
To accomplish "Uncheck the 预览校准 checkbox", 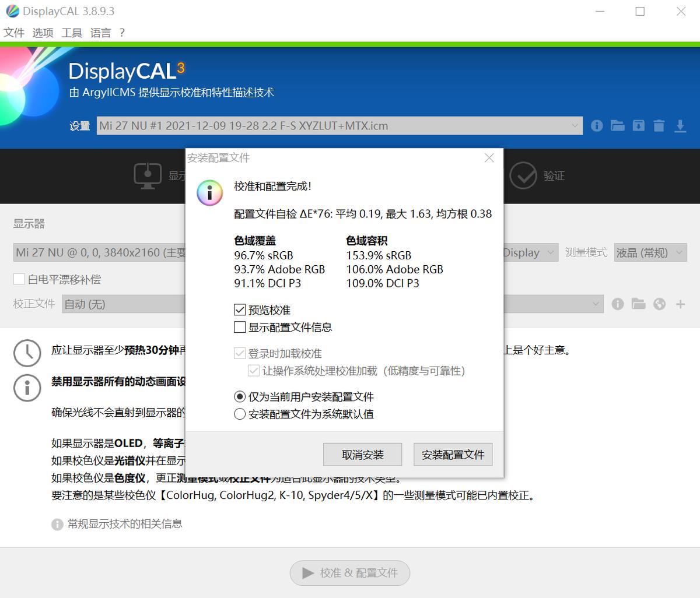I will click(239, 309).
